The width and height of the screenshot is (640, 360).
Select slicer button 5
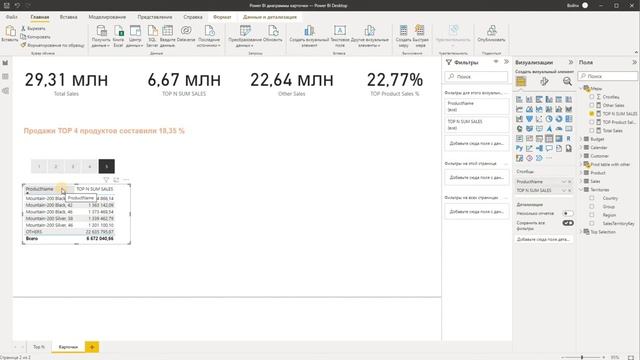[107, 166]
